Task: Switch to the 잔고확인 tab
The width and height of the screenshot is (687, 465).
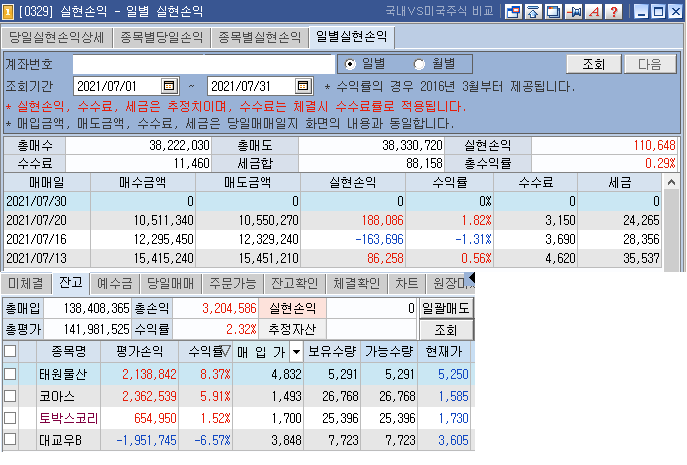Action: pos(294,284)
